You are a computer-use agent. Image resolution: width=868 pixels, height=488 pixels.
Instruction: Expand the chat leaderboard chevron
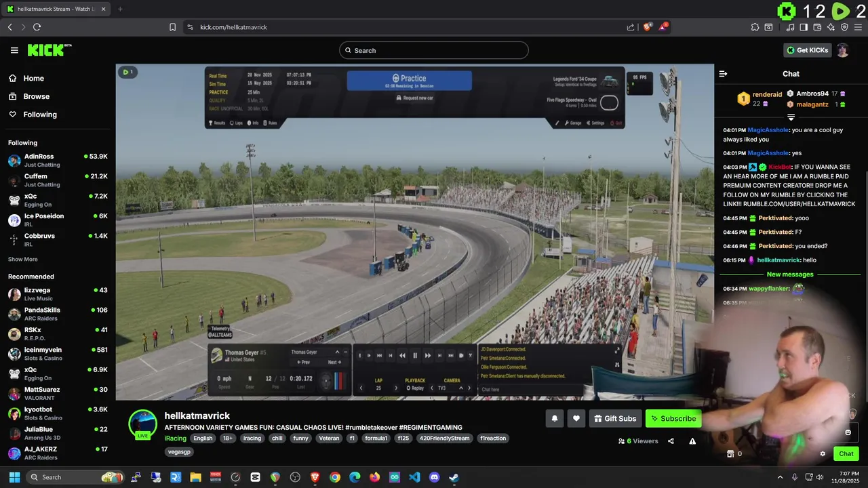pos(791,117)
